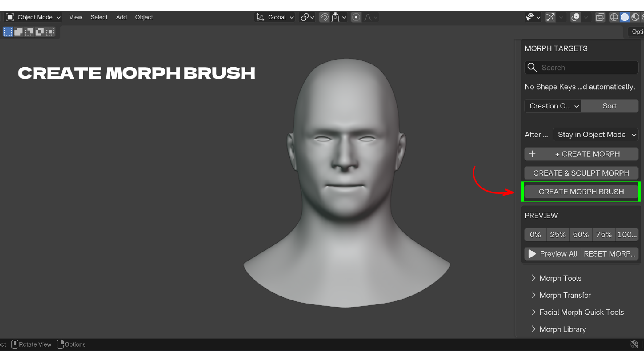Set preview to 50%
Viewport: 644px width, 362px height.
click(x=581, y=235)
